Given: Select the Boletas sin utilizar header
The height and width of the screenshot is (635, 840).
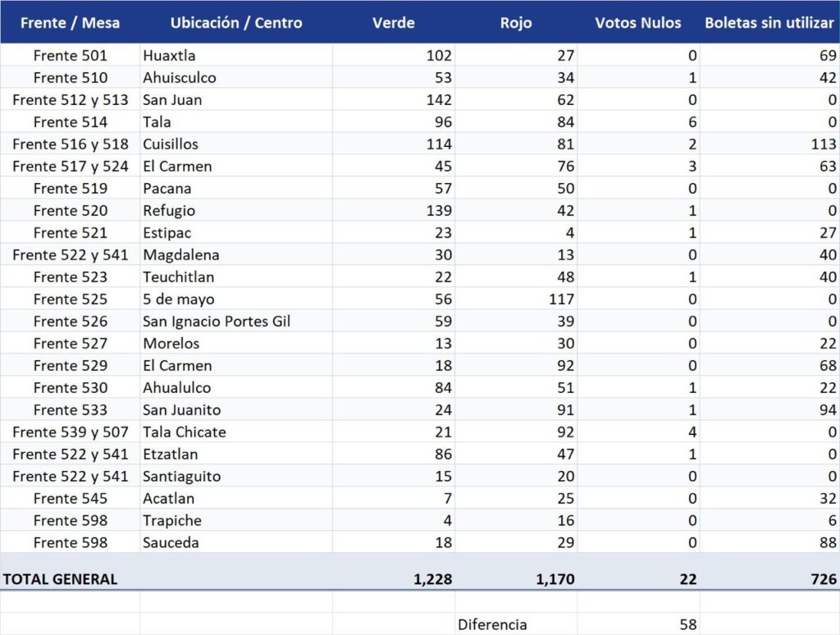Looking at the screenshot, I should [769, 22].
